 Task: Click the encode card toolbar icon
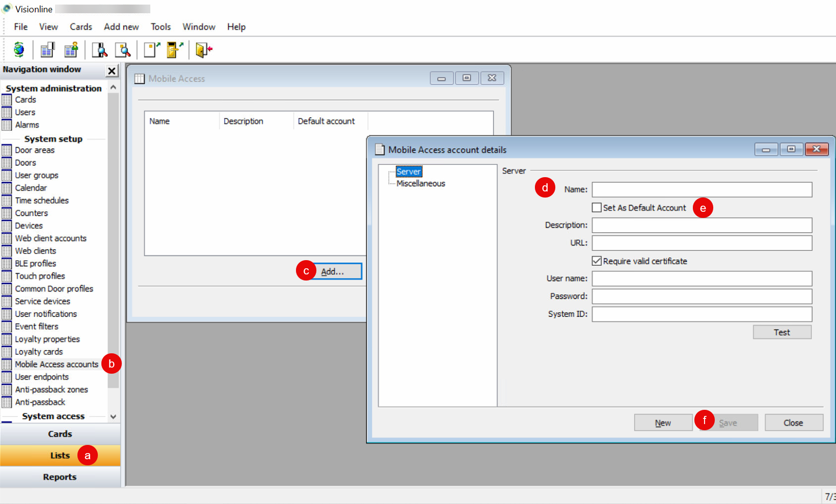151,49
